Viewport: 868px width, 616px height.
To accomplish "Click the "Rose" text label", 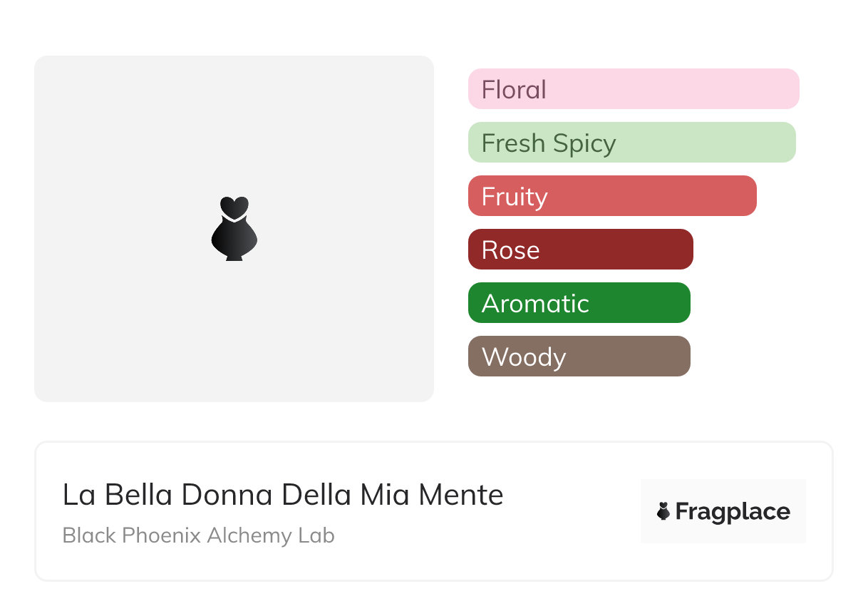I will pos(510,250).
